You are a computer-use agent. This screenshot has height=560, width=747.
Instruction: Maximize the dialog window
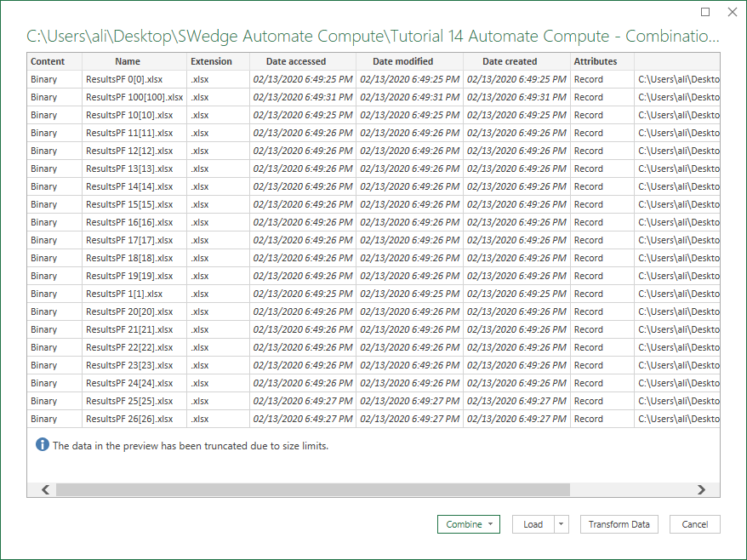click(x=705, y=12)
